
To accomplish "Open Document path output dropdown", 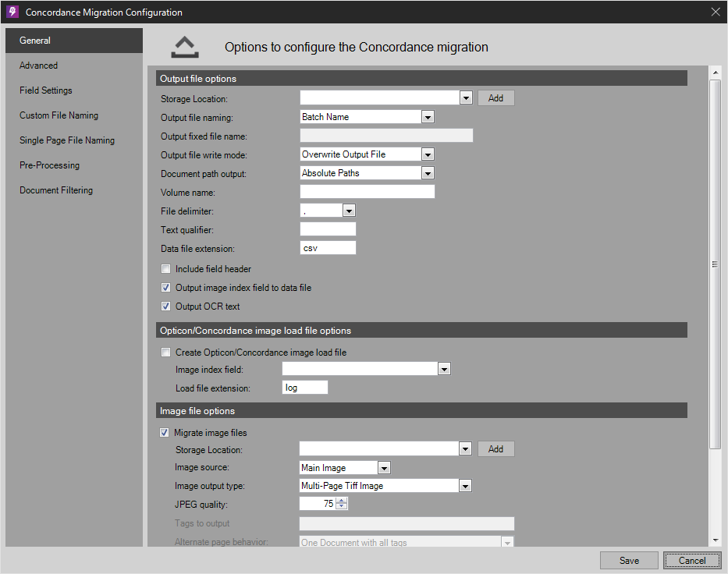I will (x=428, y=173).
